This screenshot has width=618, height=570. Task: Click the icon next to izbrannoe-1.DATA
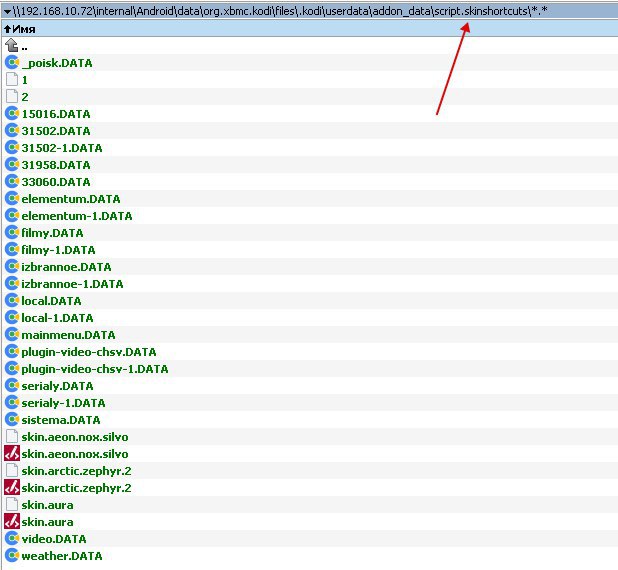(x=12, y=283)
